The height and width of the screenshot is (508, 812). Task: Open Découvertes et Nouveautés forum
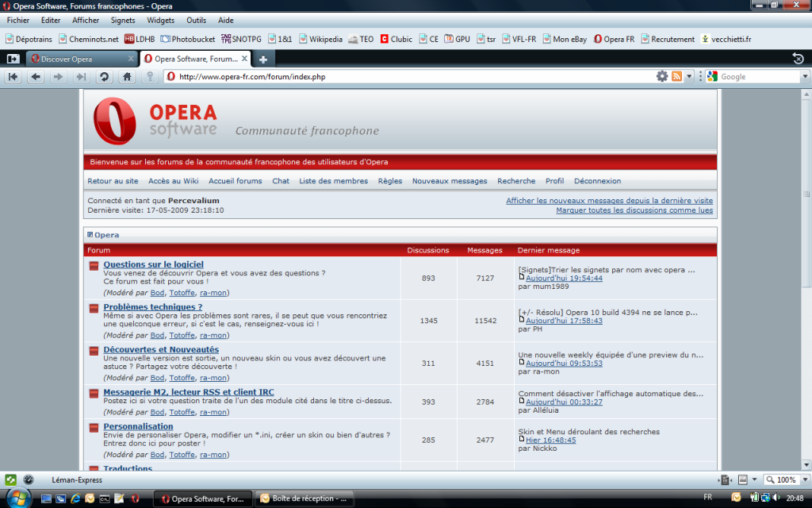click(161, 349)
